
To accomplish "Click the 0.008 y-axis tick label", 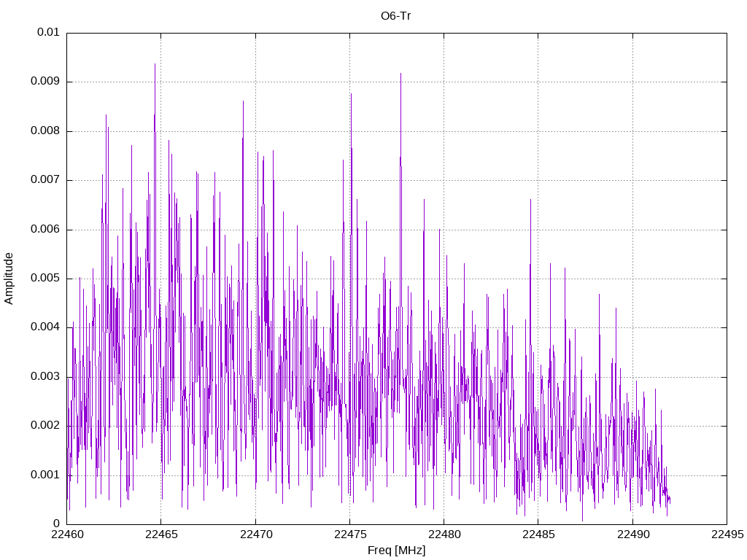I will click(45, 131).
